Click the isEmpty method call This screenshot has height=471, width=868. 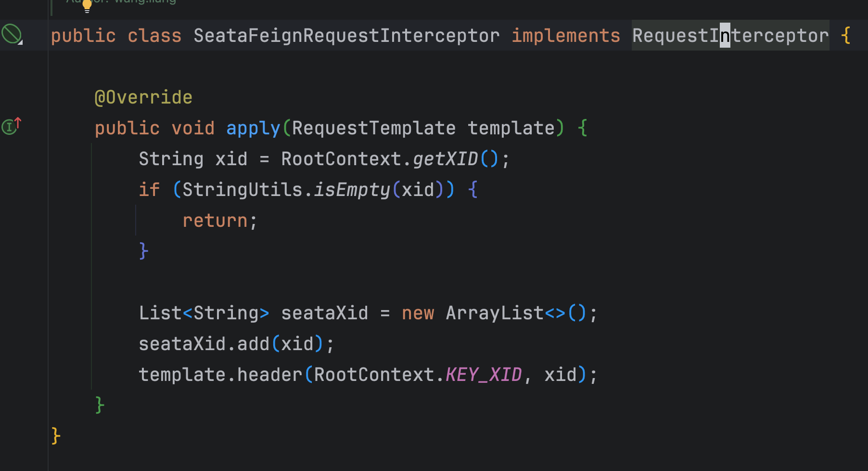click(352, 190)
